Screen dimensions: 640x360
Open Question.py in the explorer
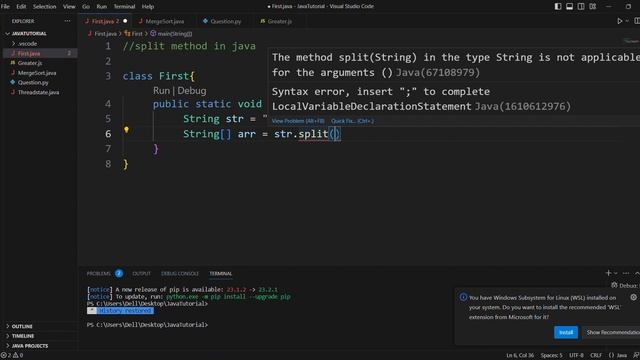coord(39,82)
